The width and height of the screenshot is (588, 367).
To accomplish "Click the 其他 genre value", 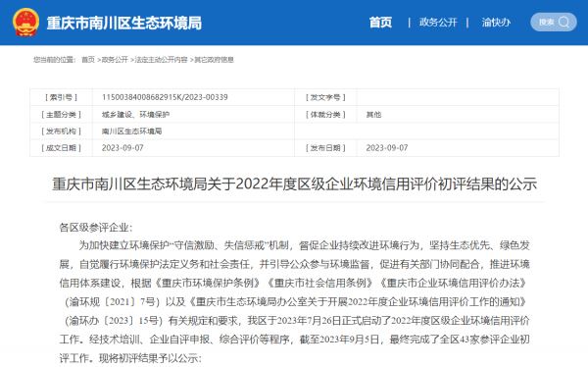I will [x=373, y=114].
